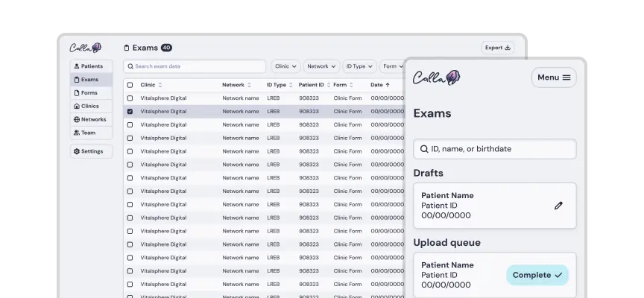Uncheck the selected second row checkbox

coord(130,112)
